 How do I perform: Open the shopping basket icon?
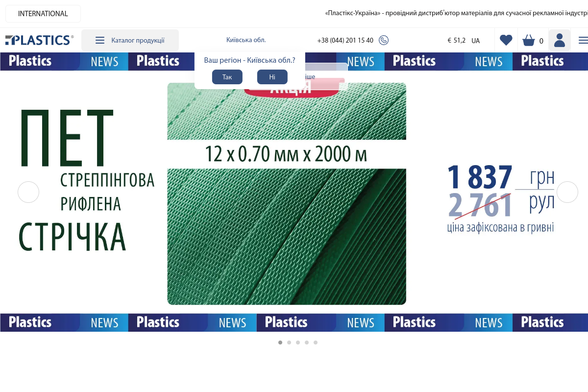(529, 40)
